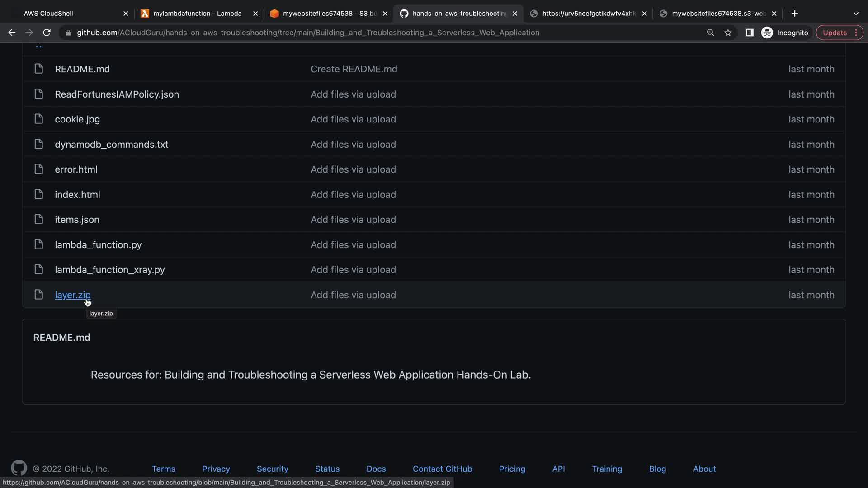868x488 pixels.
Task: Bookmark this page with star icon
Action: (728, 33)
